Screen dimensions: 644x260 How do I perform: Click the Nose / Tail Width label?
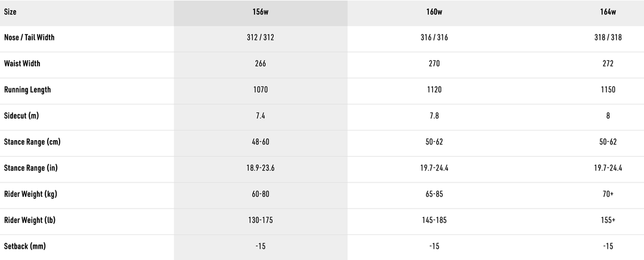pos(29,38)
